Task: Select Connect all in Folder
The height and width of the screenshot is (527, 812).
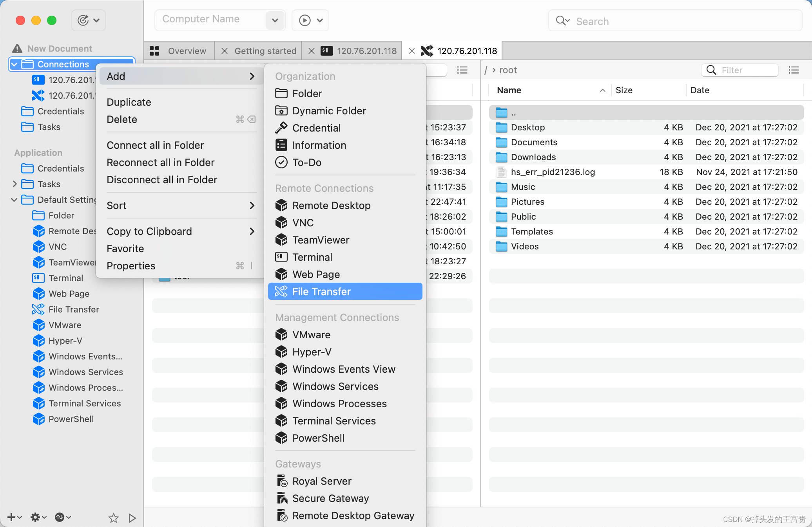Action: tap(155, 145)
